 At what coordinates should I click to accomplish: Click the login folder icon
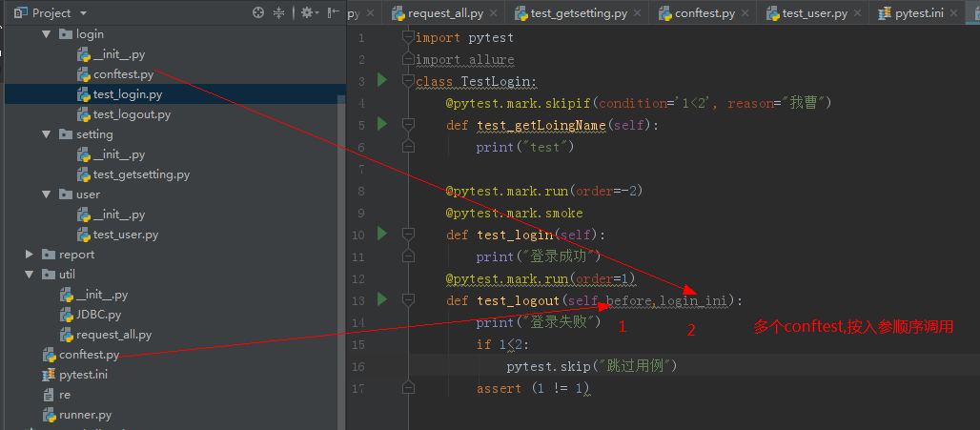click(65, 34)
